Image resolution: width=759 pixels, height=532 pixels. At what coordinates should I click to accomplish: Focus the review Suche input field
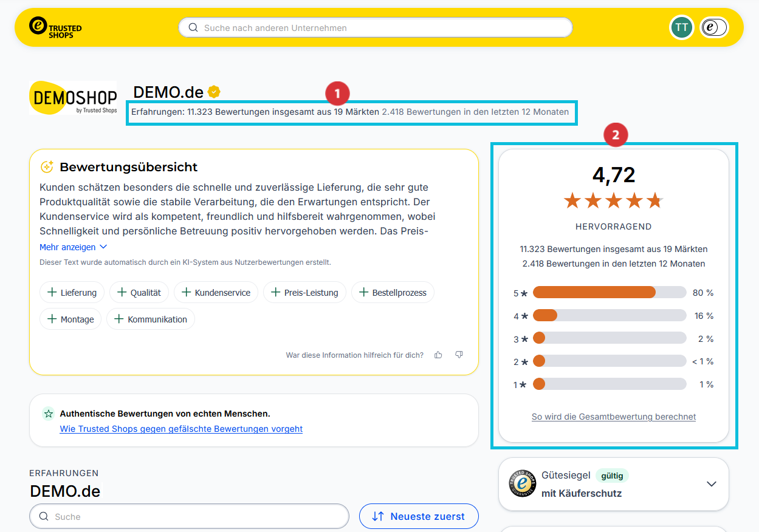tap(189, 516)
